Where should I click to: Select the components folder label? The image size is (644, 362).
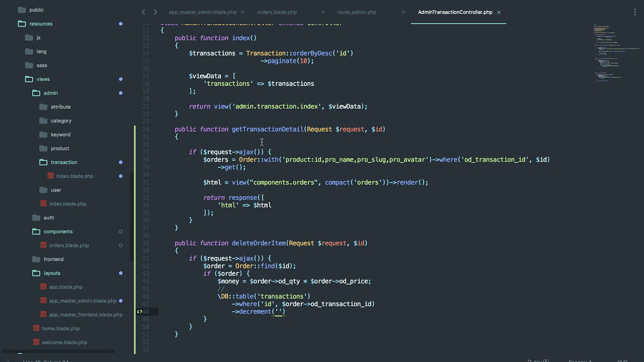pyautogui.click(x=58, y=231)
